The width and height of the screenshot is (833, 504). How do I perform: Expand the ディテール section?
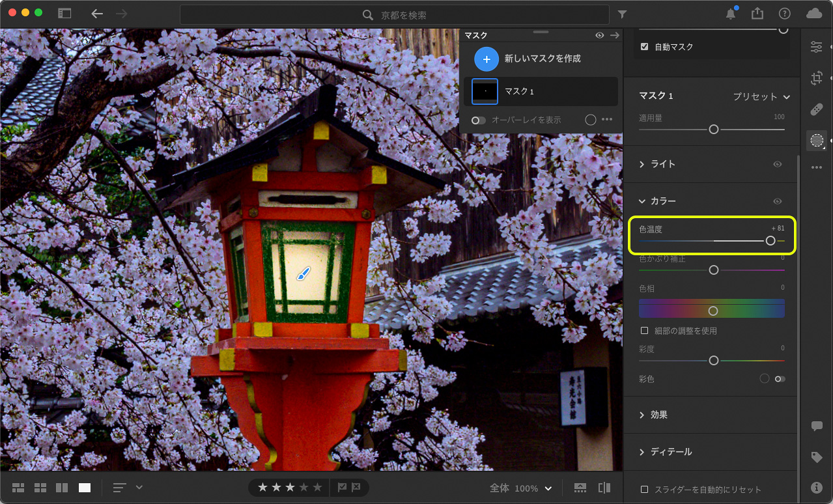[x=671, y=451]
